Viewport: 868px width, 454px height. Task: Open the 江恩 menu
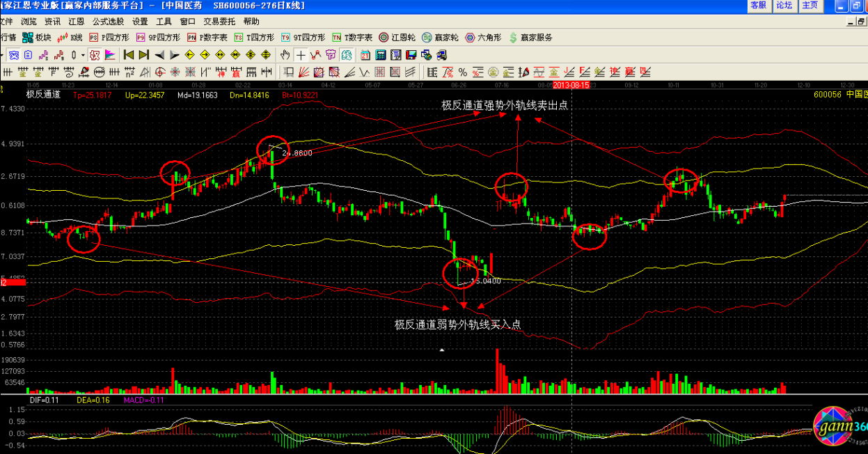pos(77,22)
